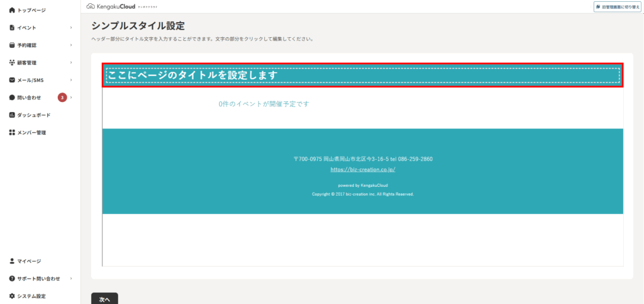Screen dimensions: 644x304
Task: Edit the ここにページのタイトルを設定します title field
Action: (x=363, y=75)
